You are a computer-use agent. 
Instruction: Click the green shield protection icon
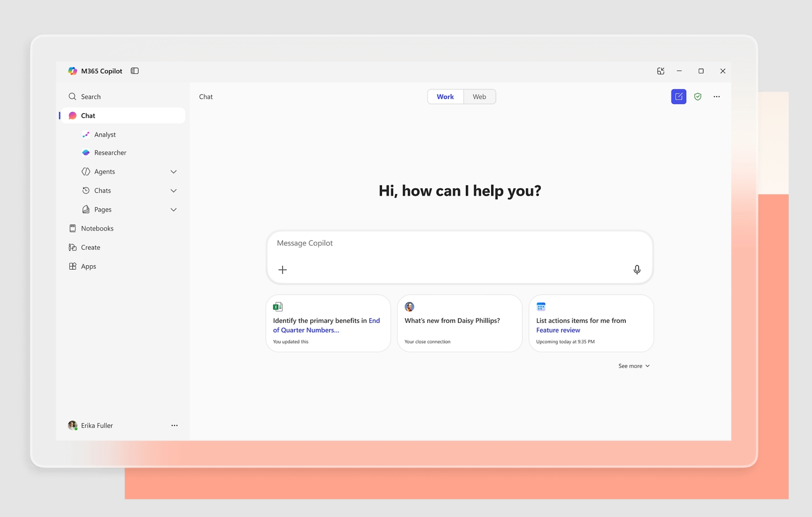click(x=698, y=97)
